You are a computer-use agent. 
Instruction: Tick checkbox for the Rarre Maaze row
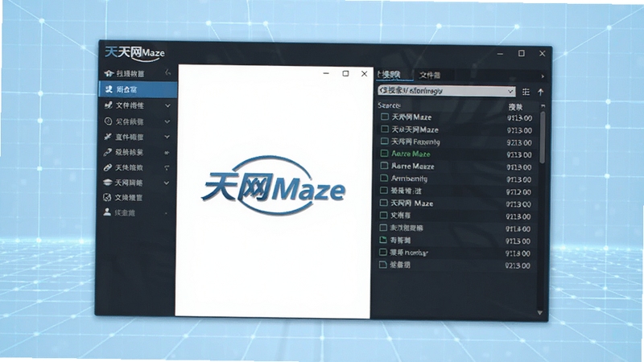click(x=385, y=166)
